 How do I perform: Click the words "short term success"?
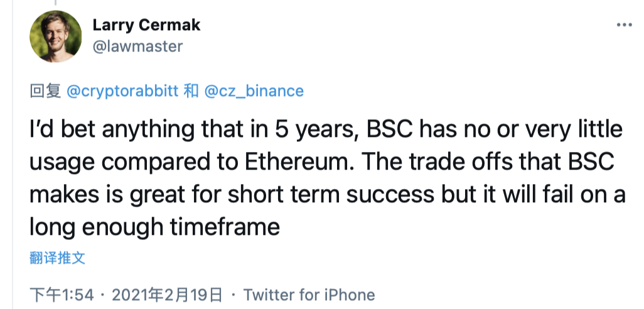[331, 193]
